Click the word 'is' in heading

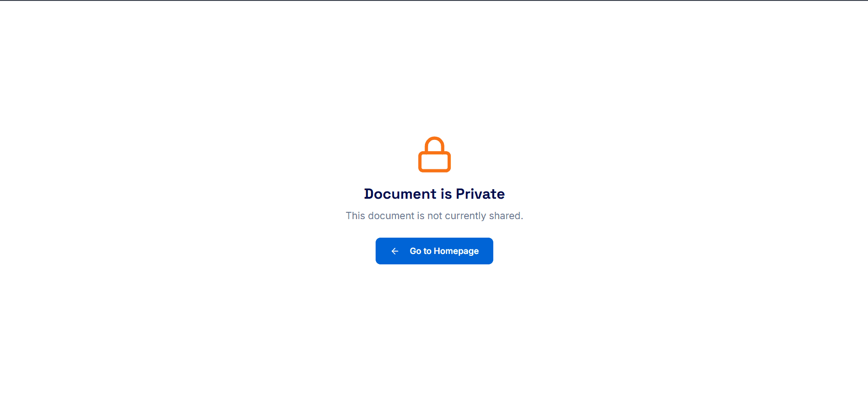(x=446, y=194)
